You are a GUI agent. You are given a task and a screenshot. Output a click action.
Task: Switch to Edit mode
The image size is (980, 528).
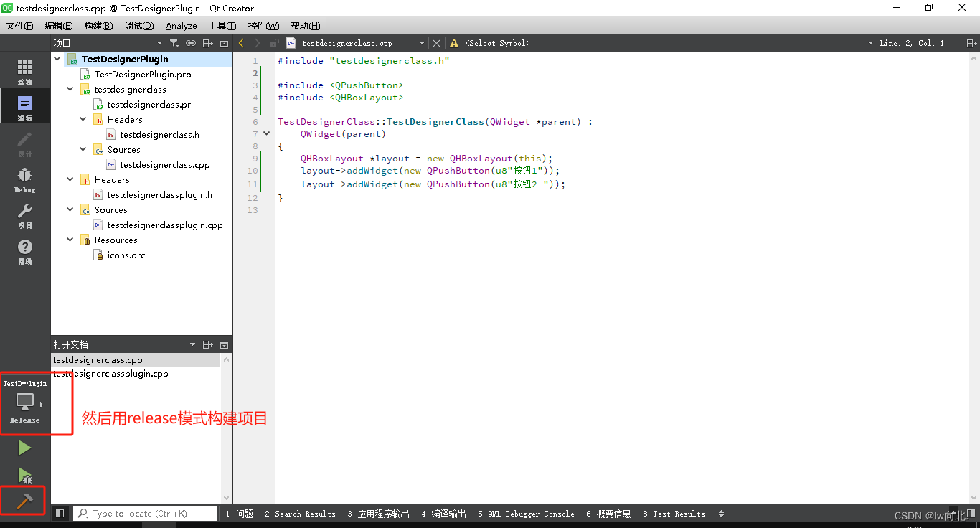coord(25,108)
